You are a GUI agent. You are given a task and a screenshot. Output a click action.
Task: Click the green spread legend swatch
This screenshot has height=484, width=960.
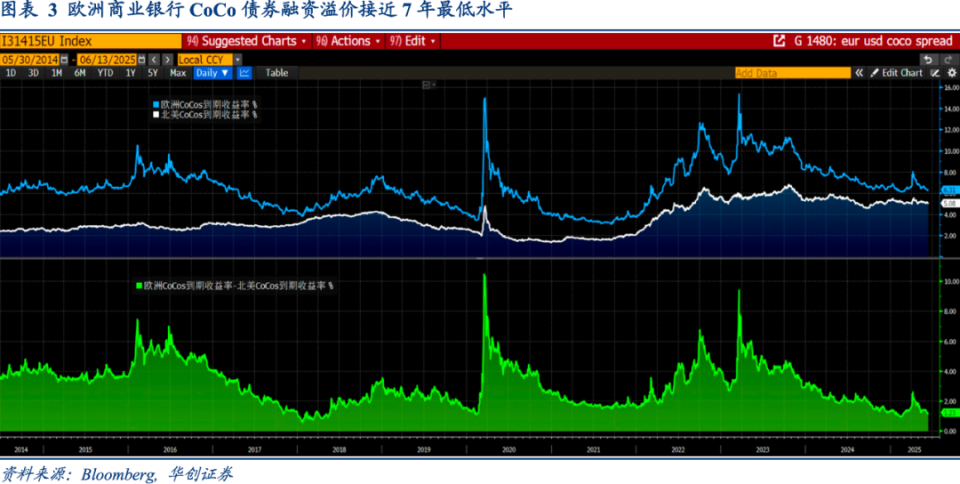(138, 286)
